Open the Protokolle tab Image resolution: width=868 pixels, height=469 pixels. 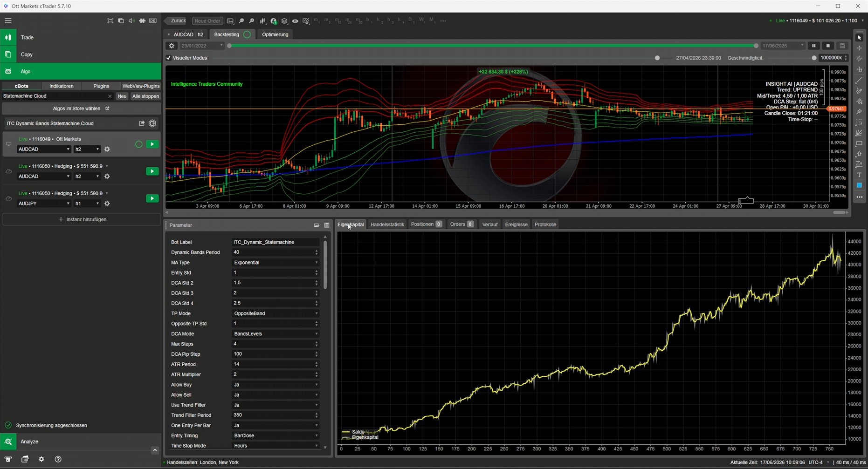(x=545, y=224)
